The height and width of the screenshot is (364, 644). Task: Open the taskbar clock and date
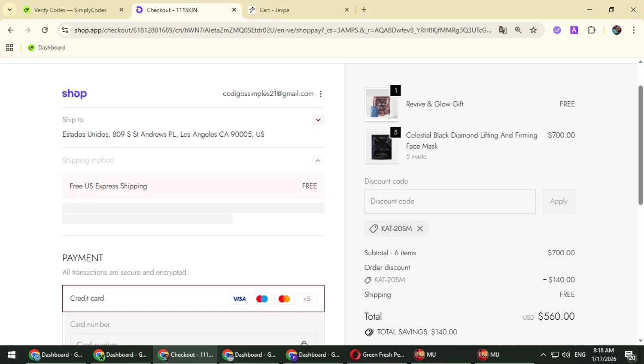tap(604, 355)
